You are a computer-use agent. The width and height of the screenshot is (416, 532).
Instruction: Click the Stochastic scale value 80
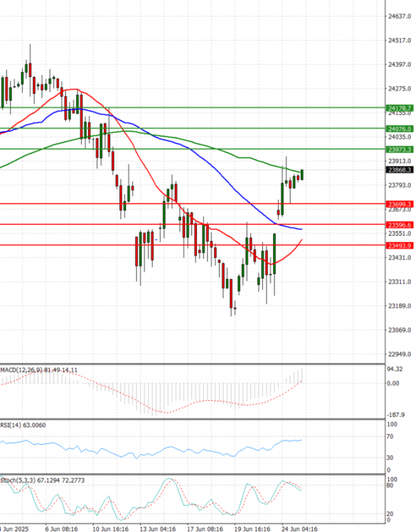pyautogui.click(x=390, y=486)
